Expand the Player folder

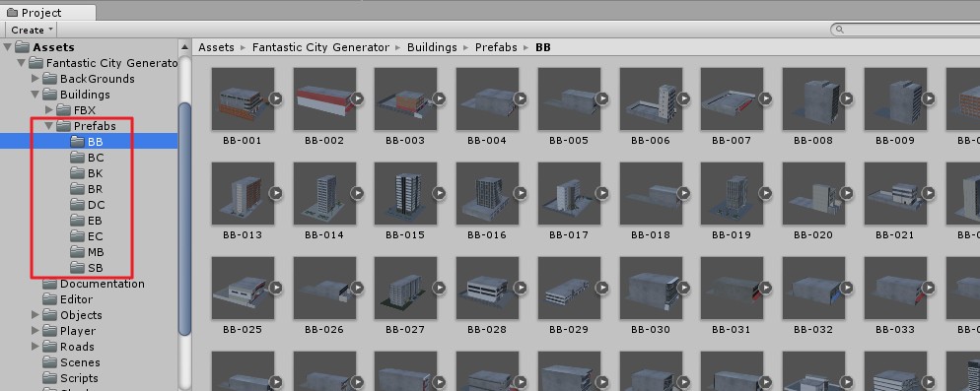(x=35, y=330)
